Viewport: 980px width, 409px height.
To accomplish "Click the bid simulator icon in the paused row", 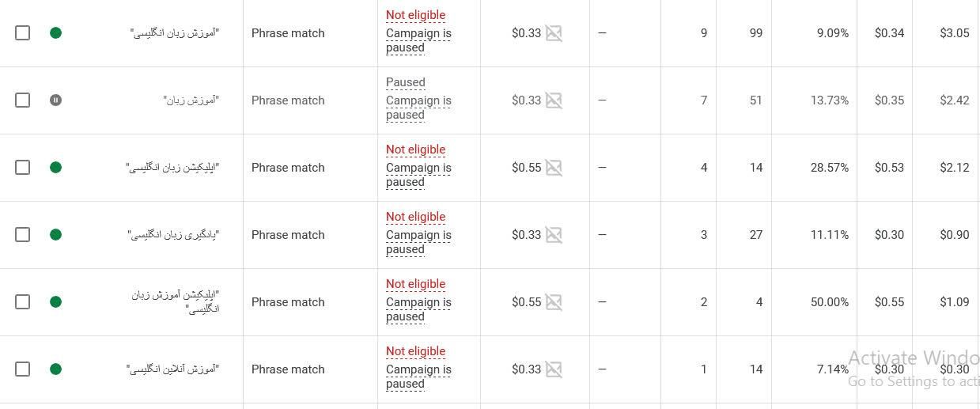I will [x=554, y=100].
